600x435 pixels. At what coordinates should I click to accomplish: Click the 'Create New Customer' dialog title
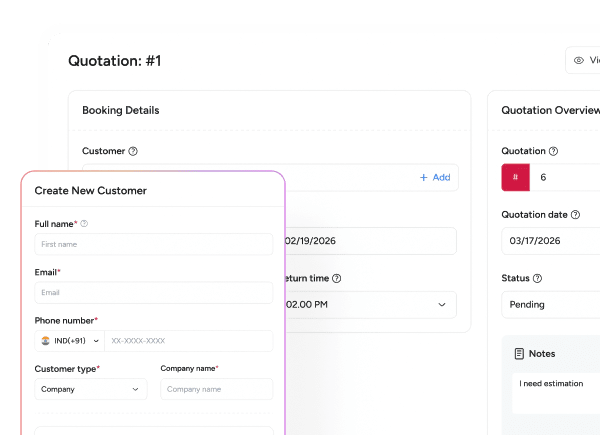[x=91, y=191]
